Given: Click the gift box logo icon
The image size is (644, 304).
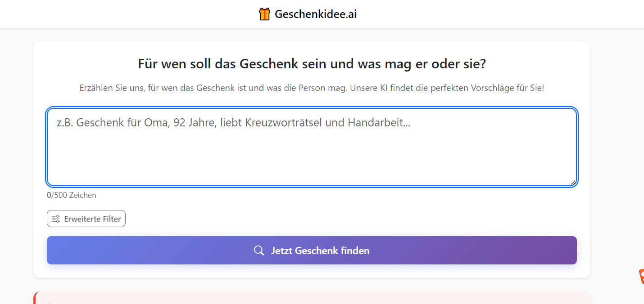Looking at the screenshot, I should (264, 14).
